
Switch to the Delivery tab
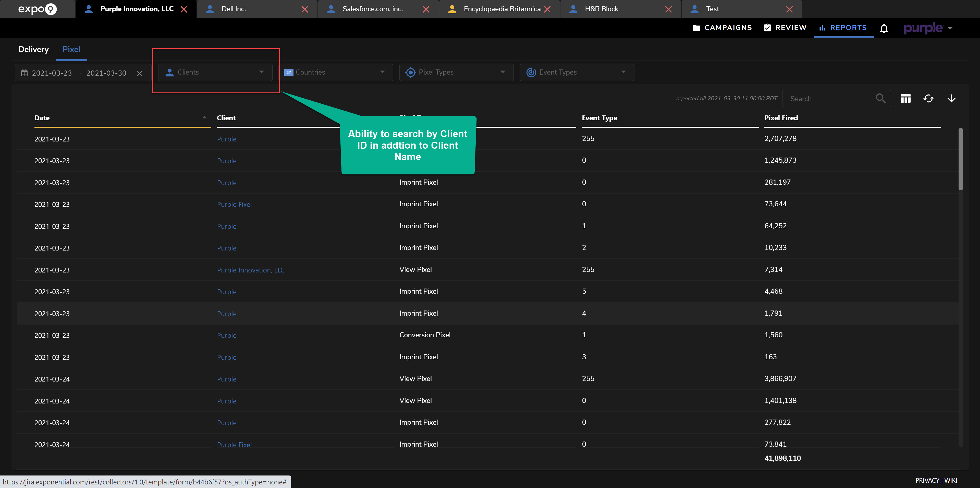click(x=33, y=50)
